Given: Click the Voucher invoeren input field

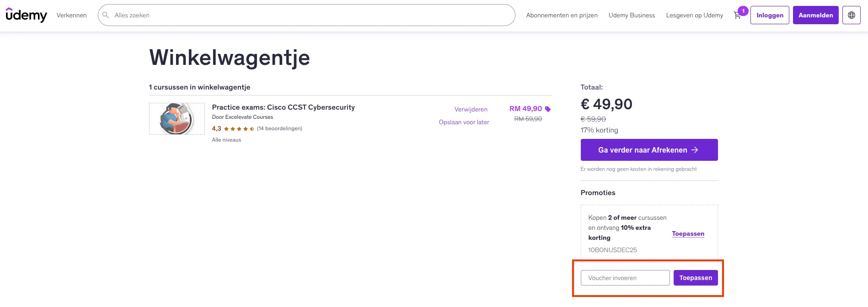Looking at the screenshot, I should (625, 278).
